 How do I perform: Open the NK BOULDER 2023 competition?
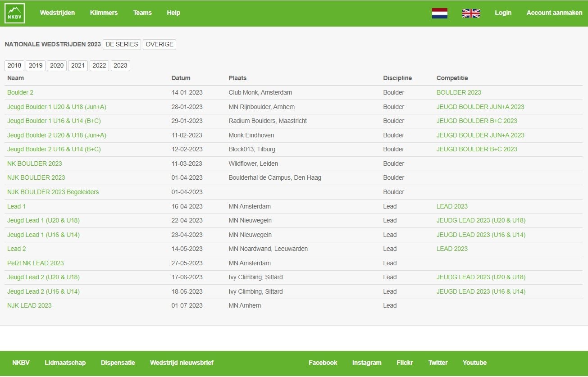pos(35,164)
